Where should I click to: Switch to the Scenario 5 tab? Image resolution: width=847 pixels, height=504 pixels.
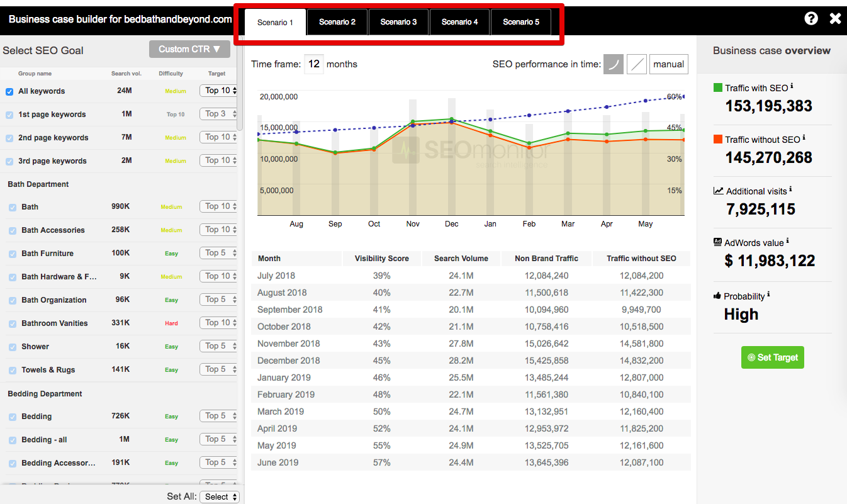tap(520, 22)
